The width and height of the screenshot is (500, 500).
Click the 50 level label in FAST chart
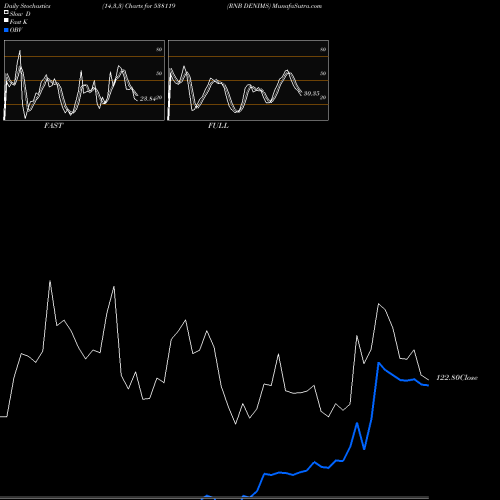(x=159, y=73)
